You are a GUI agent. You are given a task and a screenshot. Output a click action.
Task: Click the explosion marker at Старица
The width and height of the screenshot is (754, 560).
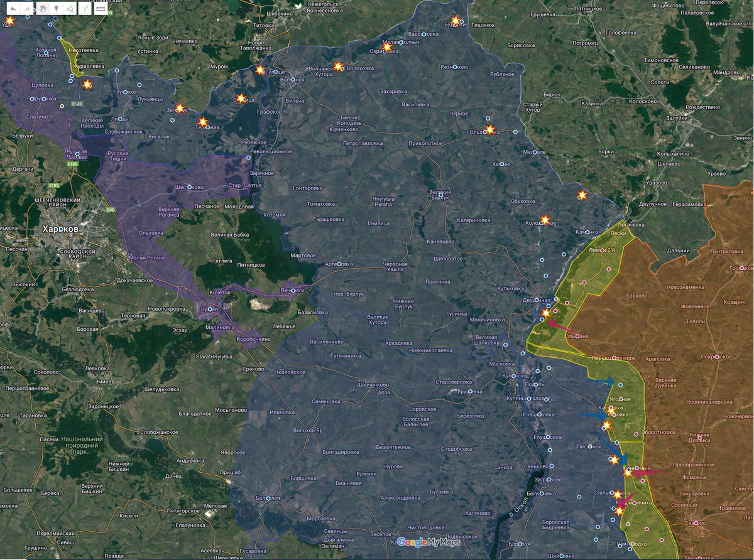(241, 99)
